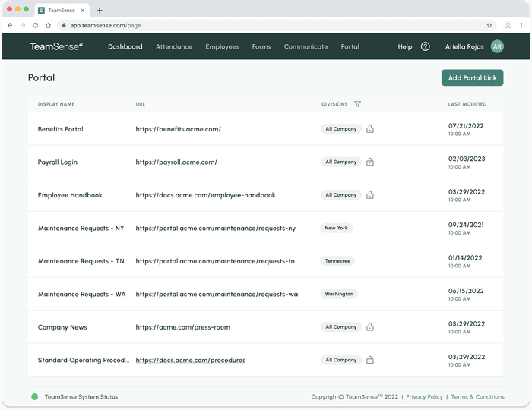Open a new browser tab
532x410 pixels.
click(100, 11)
